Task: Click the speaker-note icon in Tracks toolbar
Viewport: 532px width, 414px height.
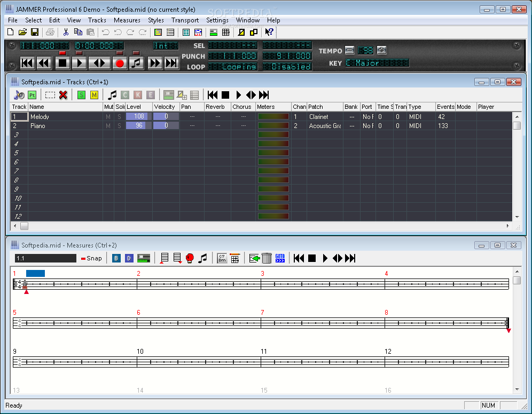Action: (19, 95)
